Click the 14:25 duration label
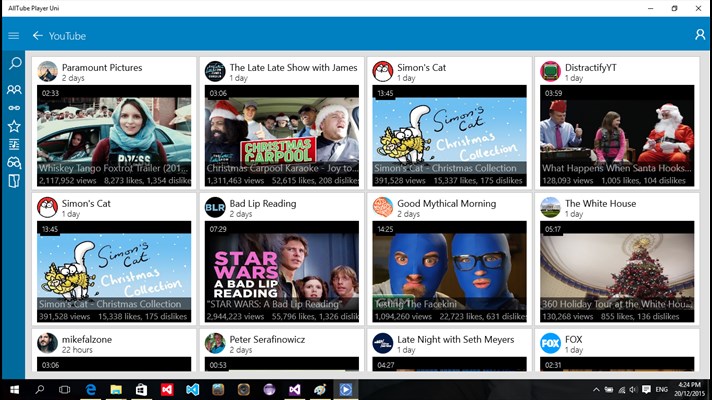The image size is (712, 400). pyautogui.click(x=386, y=229)
